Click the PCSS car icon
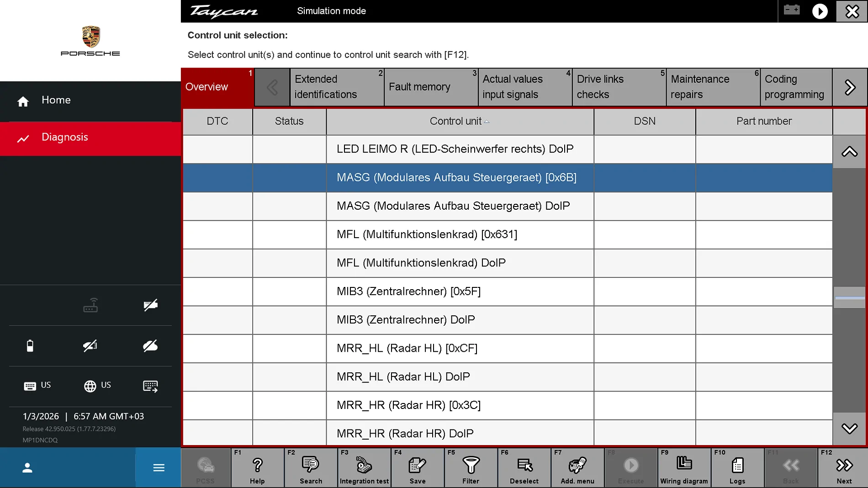The width and height of the screenshot is (868, 488). pyautogui.click(x=206, y=467)
